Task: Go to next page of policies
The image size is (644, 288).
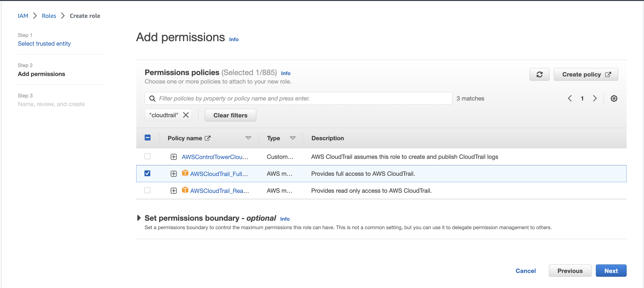Action: pyautogui.click(x=595, y=98)
